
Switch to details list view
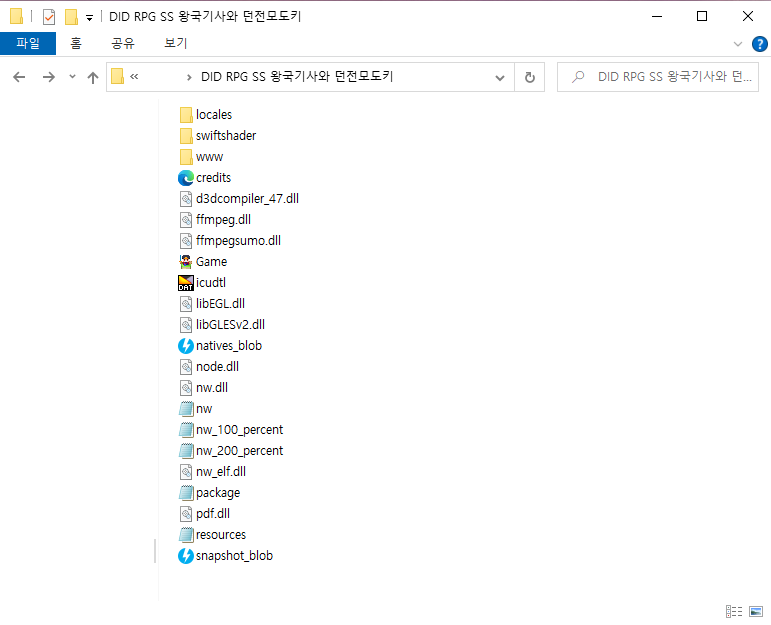tap(734, 611)
